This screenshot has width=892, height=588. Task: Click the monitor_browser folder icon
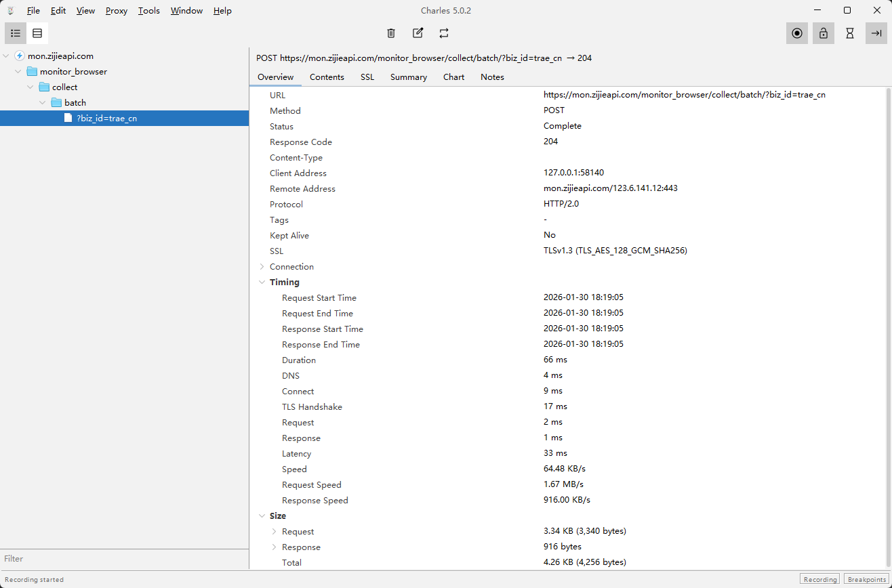click(32, 72)
